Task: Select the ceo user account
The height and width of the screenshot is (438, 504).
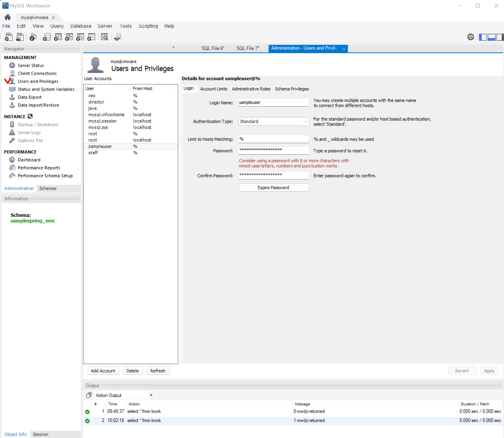Action: [131, 96]
